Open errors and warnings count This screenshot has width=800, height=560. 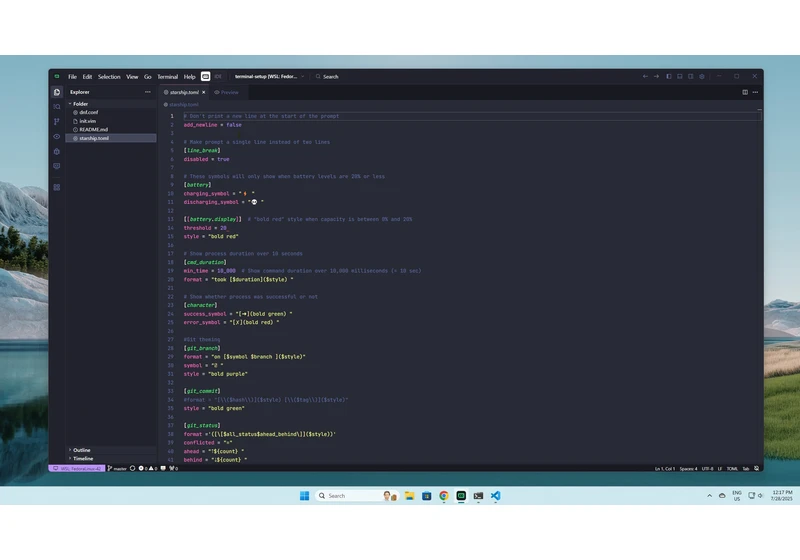pos(148,468)
